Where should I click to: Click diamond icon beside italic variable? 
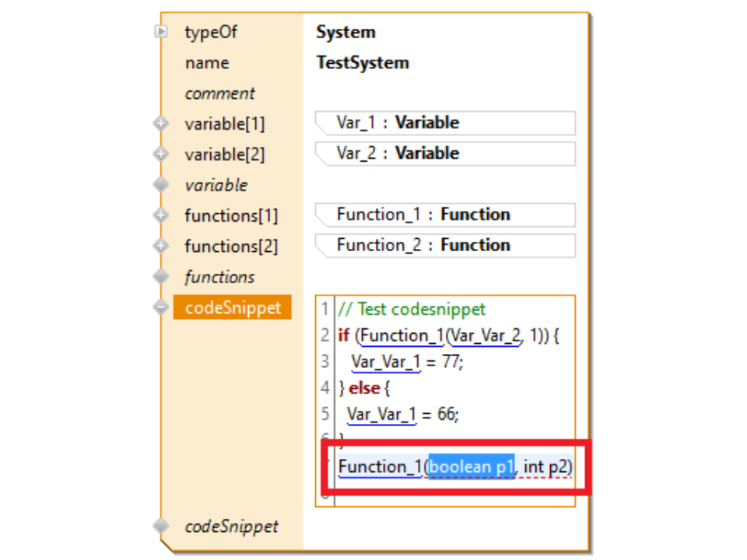click(161, 185)
